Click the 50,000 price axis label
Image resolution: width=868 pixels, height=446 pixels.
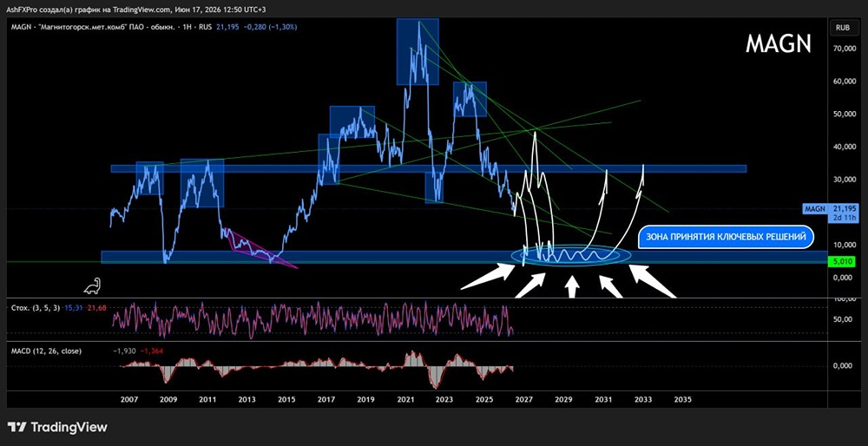pos(844,114)
